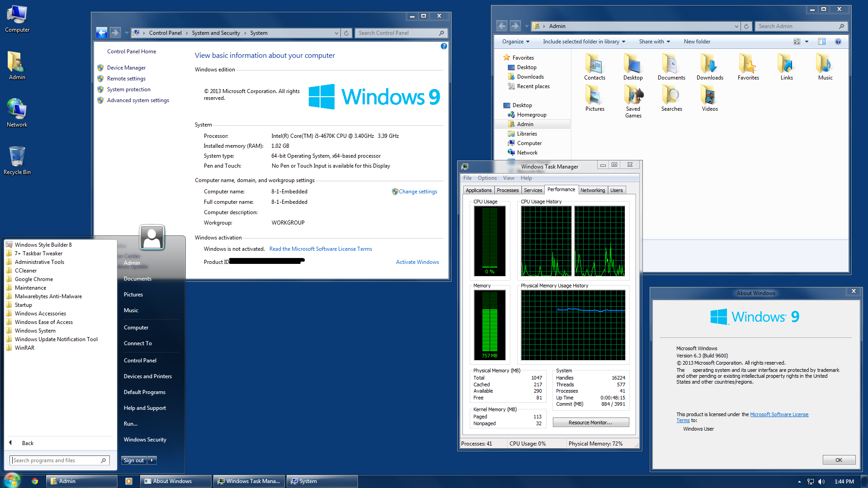Switch to the Networking tab in Task Manager
This screenshot has height=488, width=868.
pyautogui.click(x=593, y=190)
